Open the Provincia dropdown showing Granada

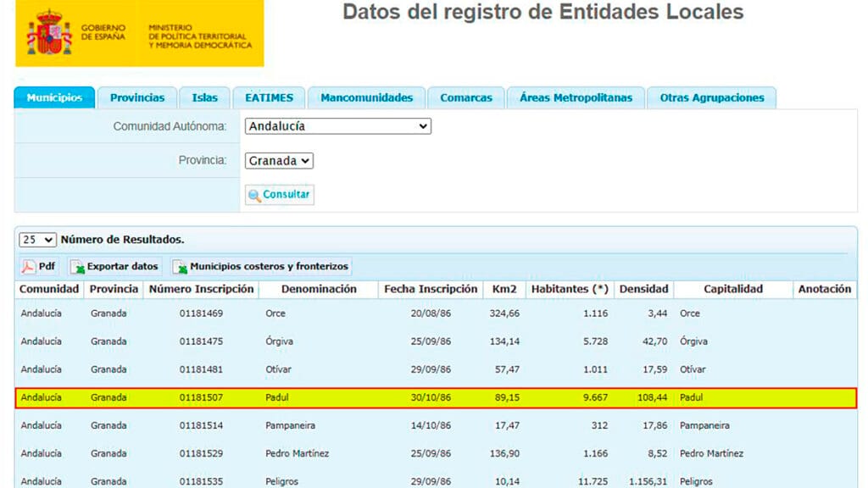click(279, 160)
